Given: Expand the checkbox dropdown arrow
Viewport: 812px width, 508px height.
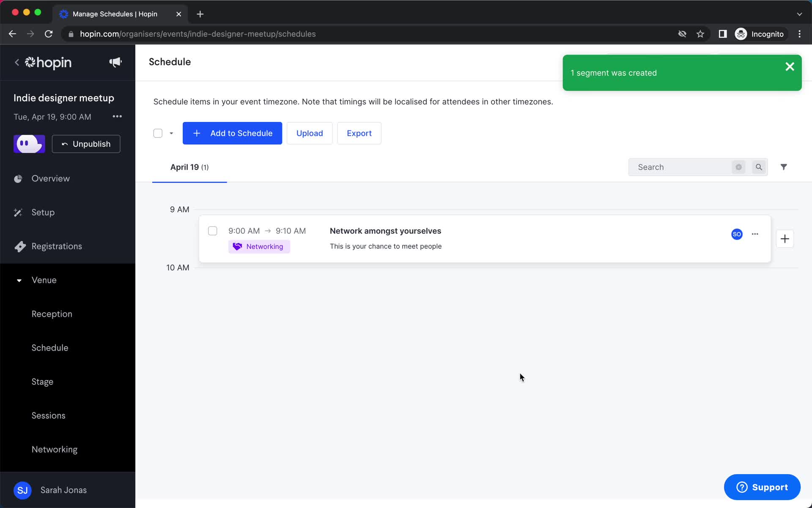Looking at the screenshot, I should 171,133.
